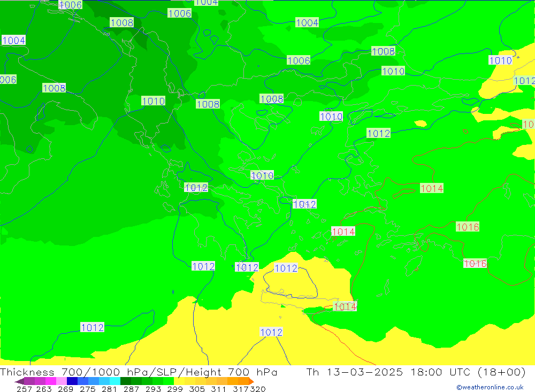Screen dimensions: 535x392
Task: Click the 317 legend value
Action: tap(241, 389)
